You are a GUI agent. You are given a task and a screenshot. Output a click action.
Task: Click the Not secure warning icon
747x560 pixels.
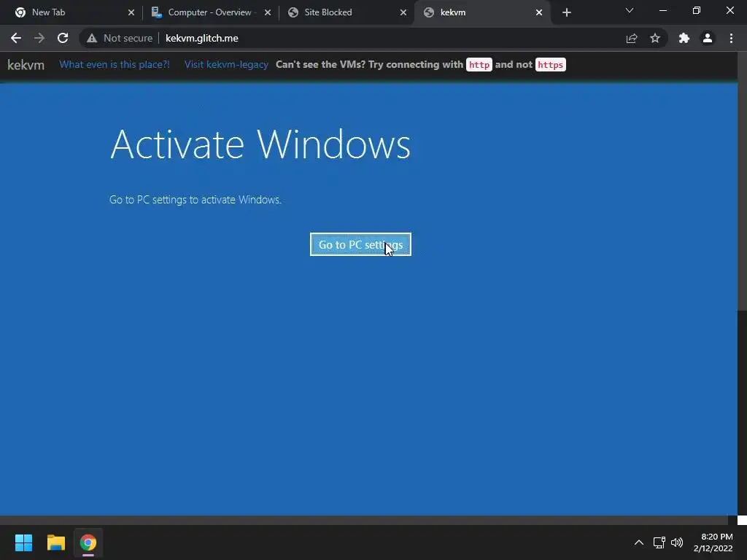tap(92, 38)
